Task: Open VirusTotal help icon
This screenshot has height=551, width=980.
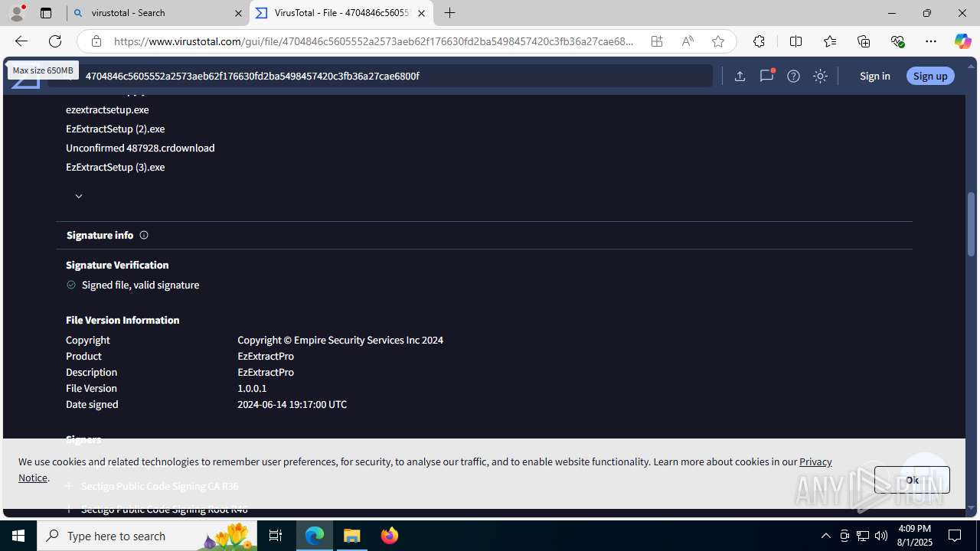Action: [x=793, y=76]
